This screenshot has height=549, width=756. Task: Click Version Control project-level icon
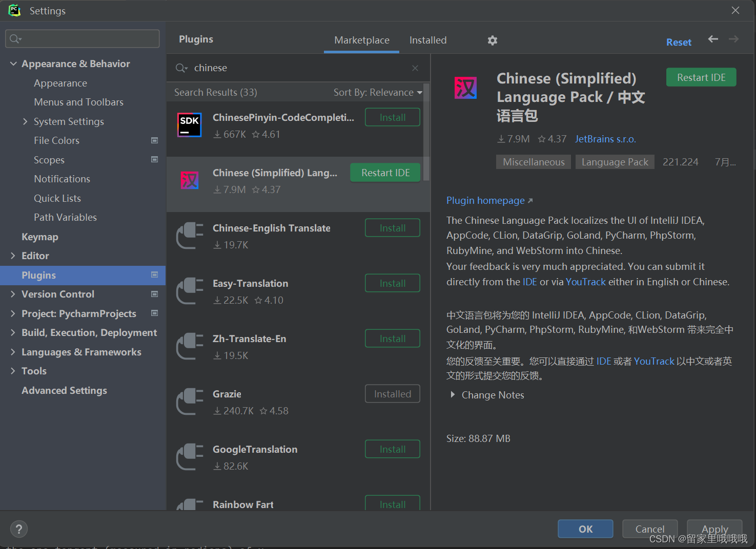154,294
